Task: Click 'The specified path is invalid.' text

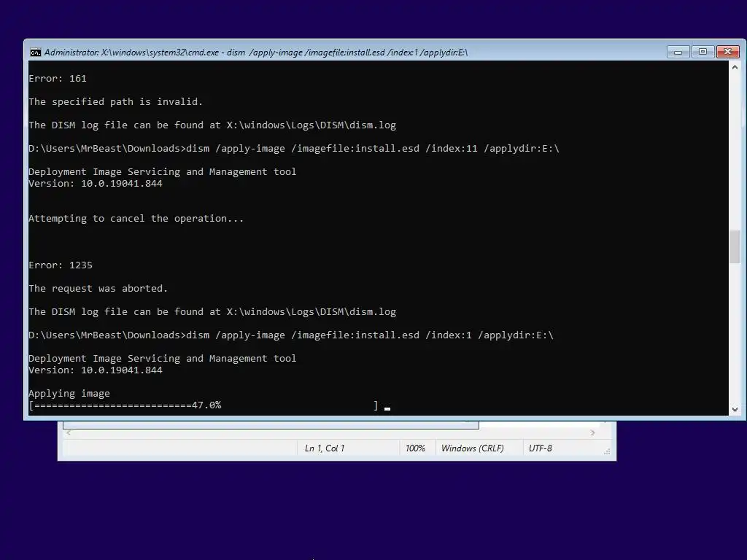Action: click(116, 102)
